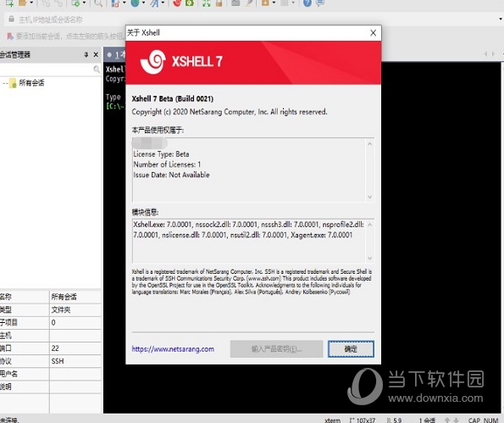Click the font A toolbar icon
Viewport: 504px width, 423px height.
(x=155, y=3)
